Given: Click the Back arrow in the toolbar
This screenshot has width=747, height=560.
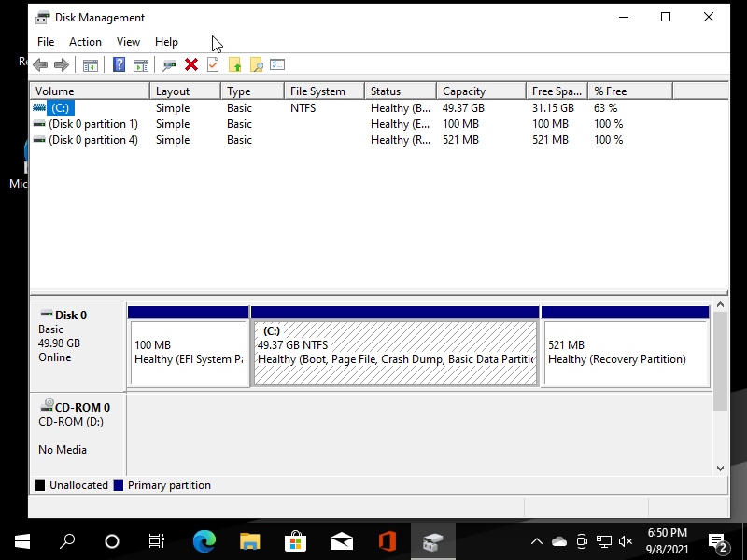Looking at the screenshot, I should [40, 64].
